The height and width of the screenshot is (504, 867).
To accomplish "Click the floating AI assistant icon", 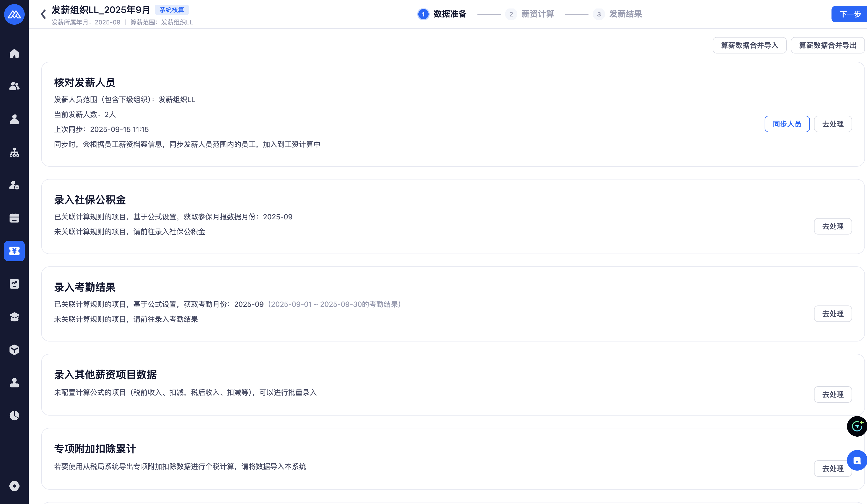I will (857, 426).
